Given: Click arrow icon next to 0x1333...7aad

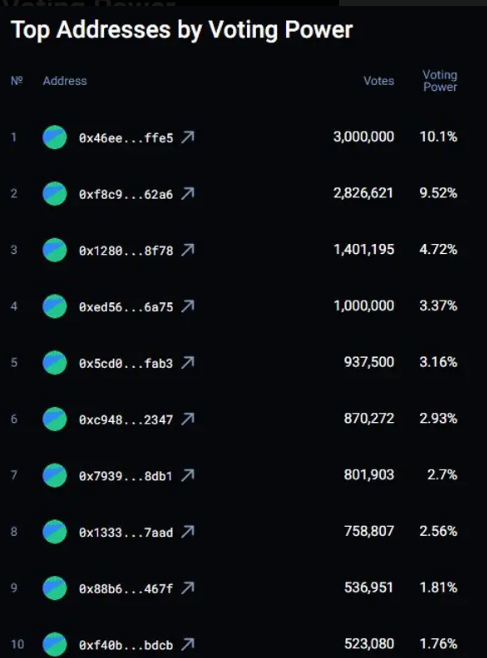Looking at the screenshot, I should pyautogui.click(x=188, y=532).
